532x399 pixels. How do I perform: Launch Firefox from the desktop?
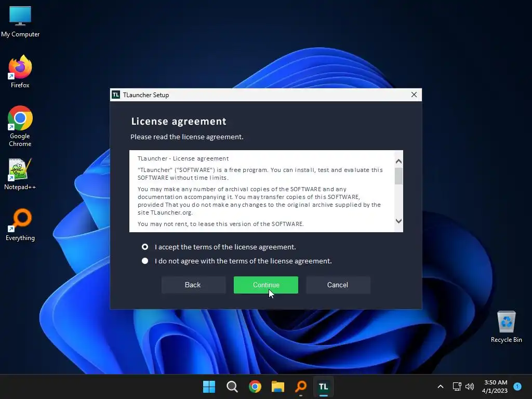pyautogui.click(x=20, y=72)
